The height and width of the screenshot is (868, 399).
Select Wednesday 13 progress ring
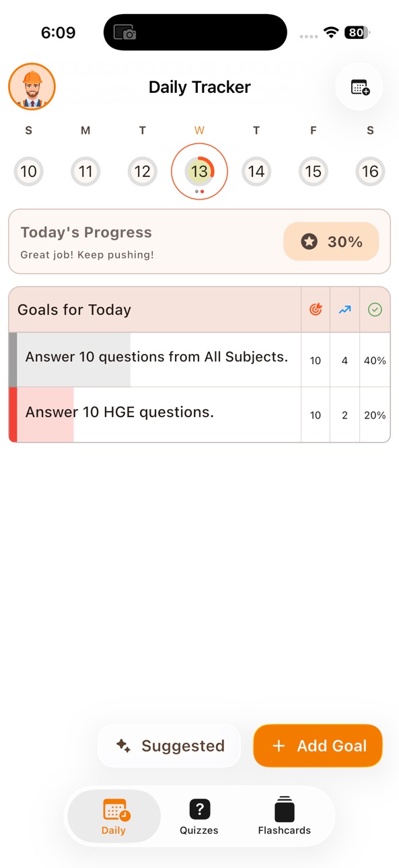(x=199, y=172)
